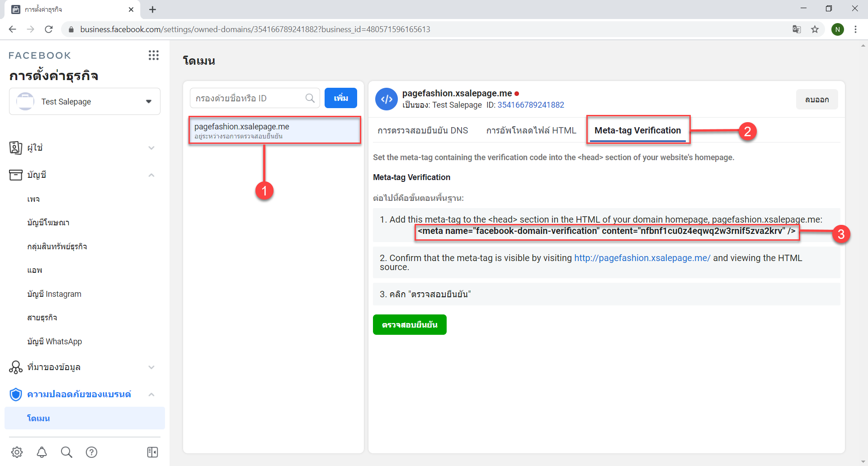Select the Meta-tag Verification tab
Viewport: 868px width, 466px height.
637,130
